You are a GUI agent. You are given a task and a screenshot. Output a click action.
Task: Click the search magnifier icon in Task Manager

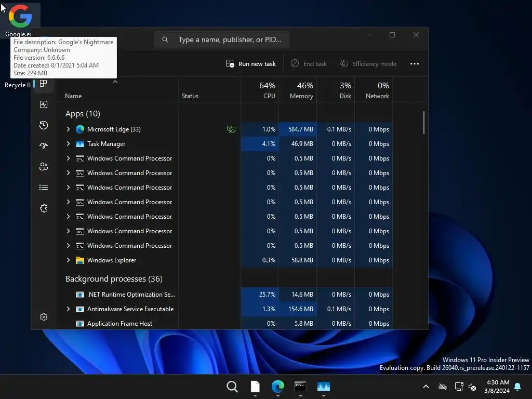[165, 39]
